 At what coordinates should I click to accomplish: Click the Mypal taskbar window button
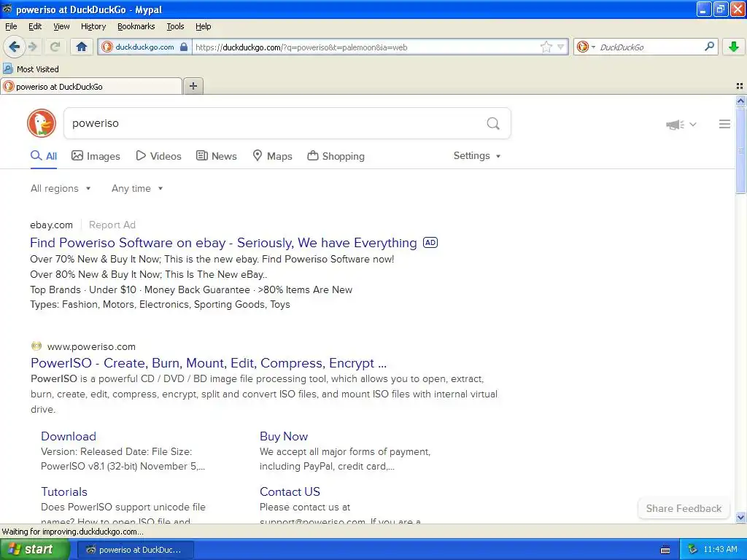click(136, 550)
